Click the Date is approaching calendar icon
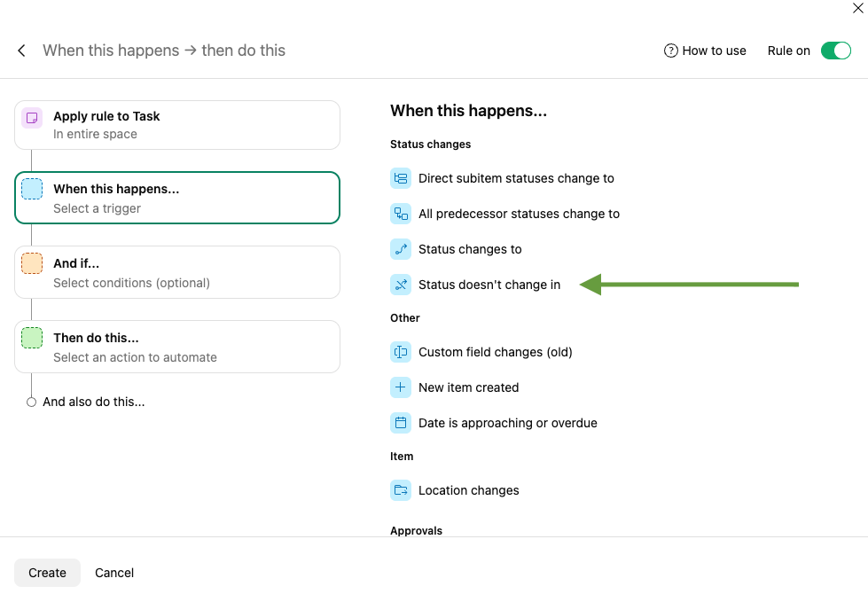The width and height of the screenshot is (868, 594). click(x=401, y=423)
